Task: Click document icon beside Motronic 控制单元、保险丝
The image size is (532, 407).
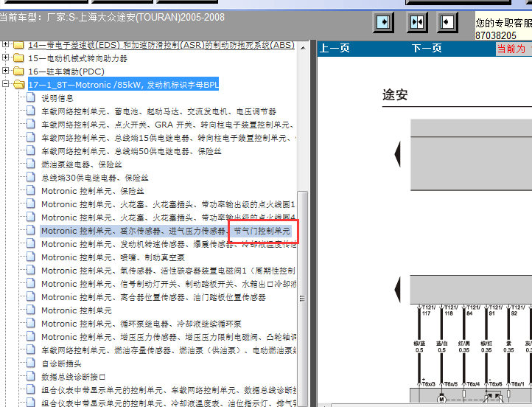Action: click(x=30, y=190)
